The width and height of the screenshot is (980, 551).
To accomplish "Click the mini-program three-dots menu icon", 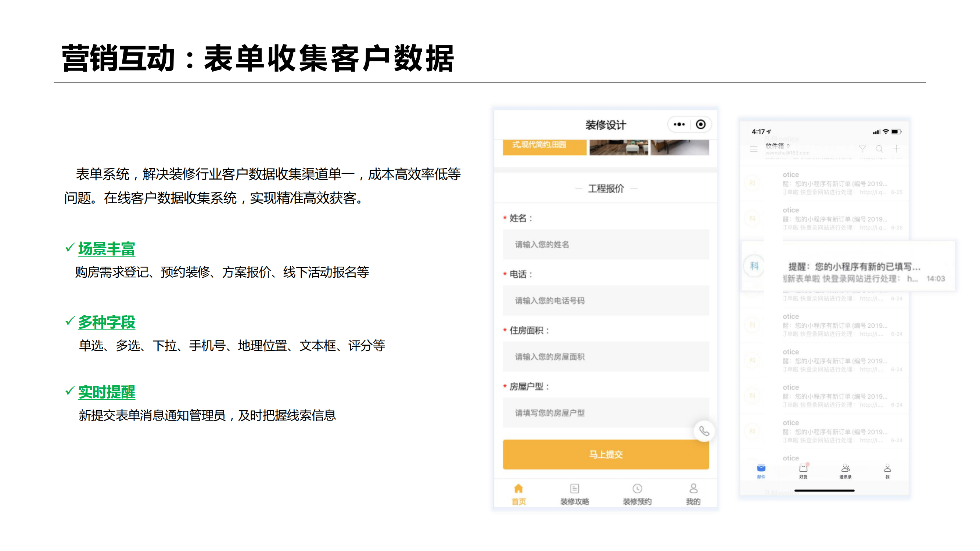I will click(679, 125).
